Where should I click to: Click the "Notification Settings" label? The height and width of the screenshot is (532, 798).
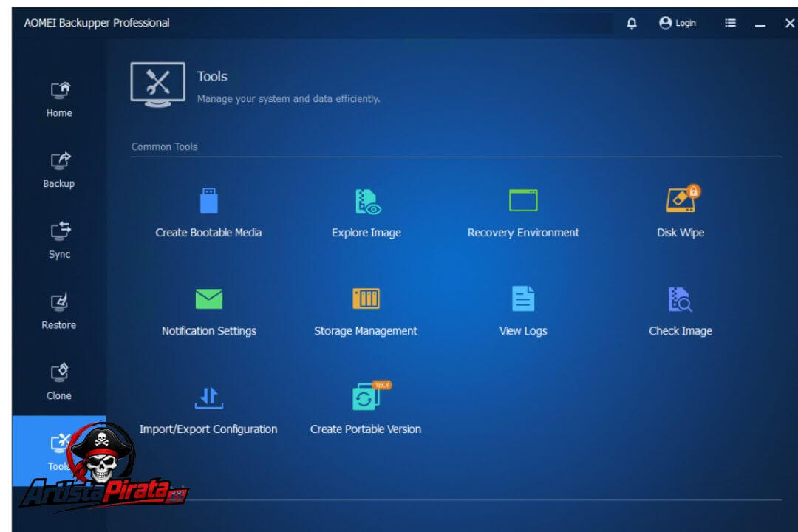tap(209, 331)
